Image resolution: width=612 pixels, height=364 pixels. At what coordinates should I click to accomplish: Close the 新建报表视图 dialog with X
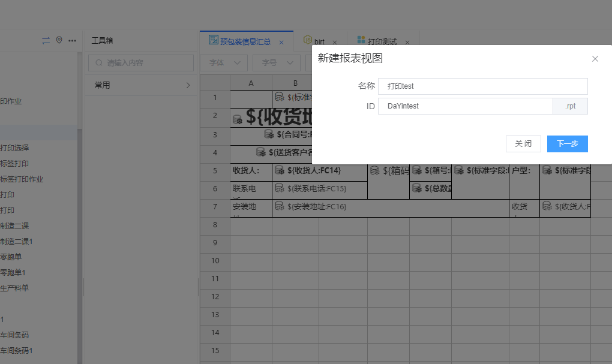pos(595,59)
